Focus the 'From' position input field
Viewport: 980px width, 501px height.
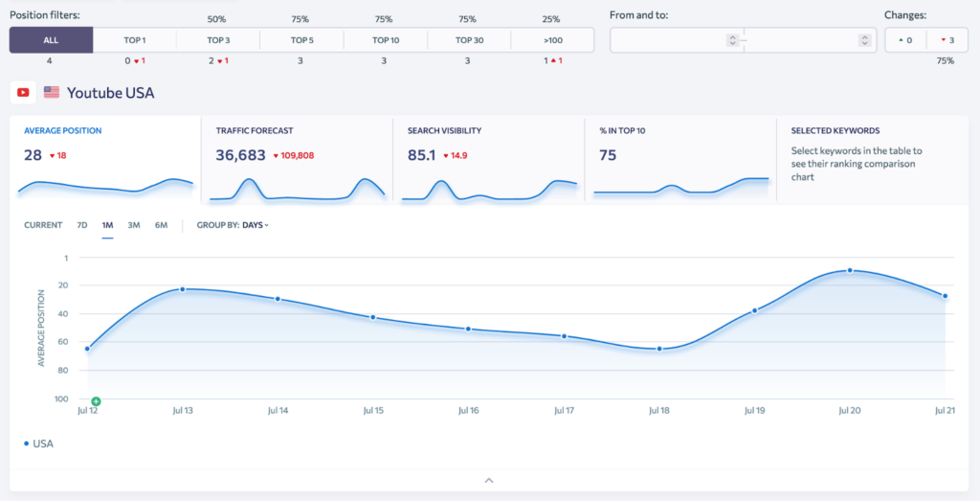pos(677,40)
